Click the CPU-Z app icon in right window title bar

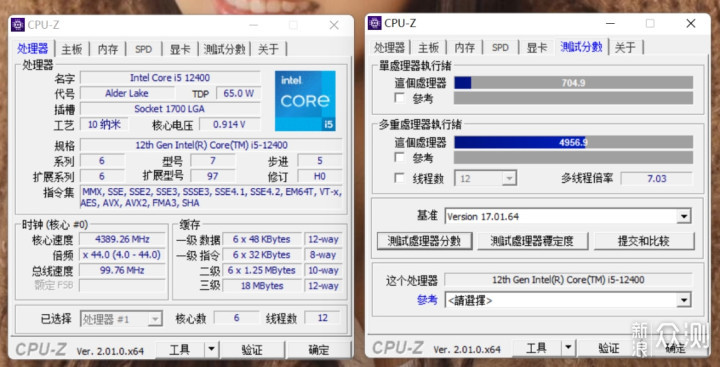point(375,23)
